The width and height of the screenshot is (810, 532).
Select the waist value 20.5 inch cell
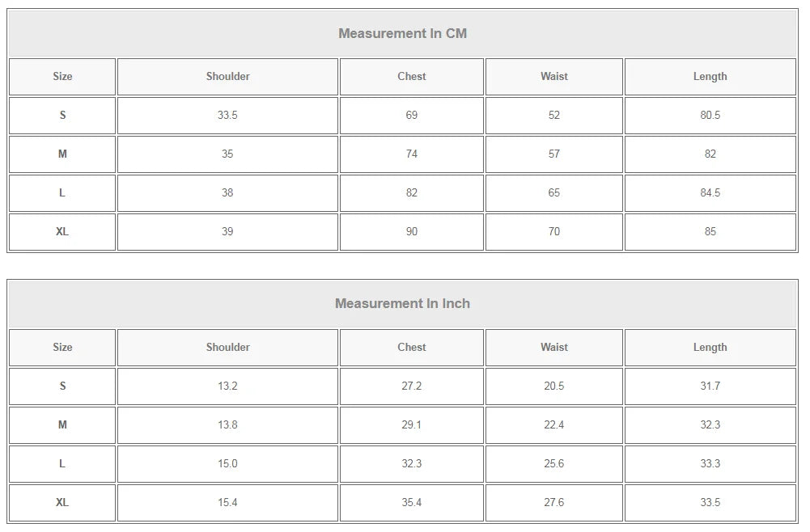coord(554,386)
